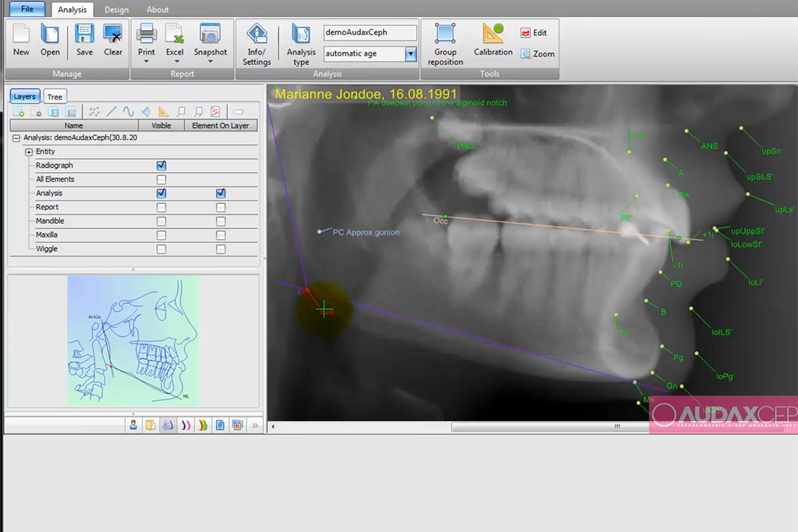Click the scroll left arrow under radiograph
Viewport: 798px width, 532px height.
(x=273, y=426)
